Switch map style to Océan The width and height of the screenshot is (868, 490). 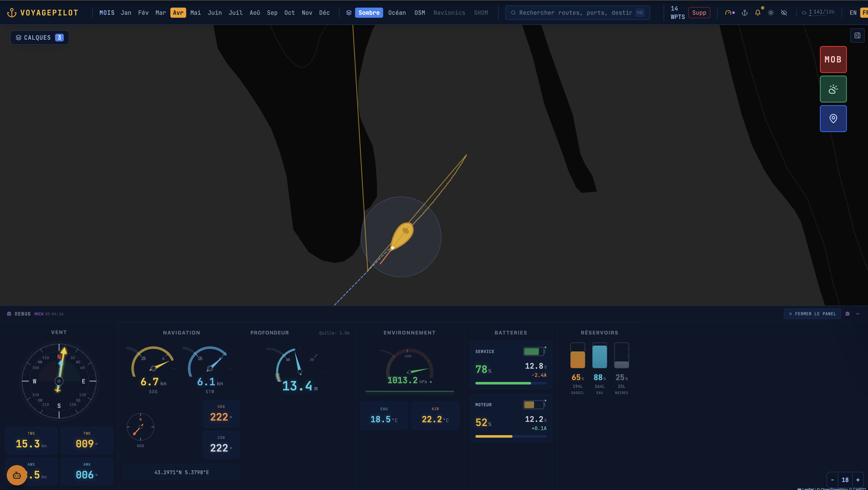click(397, 13)
